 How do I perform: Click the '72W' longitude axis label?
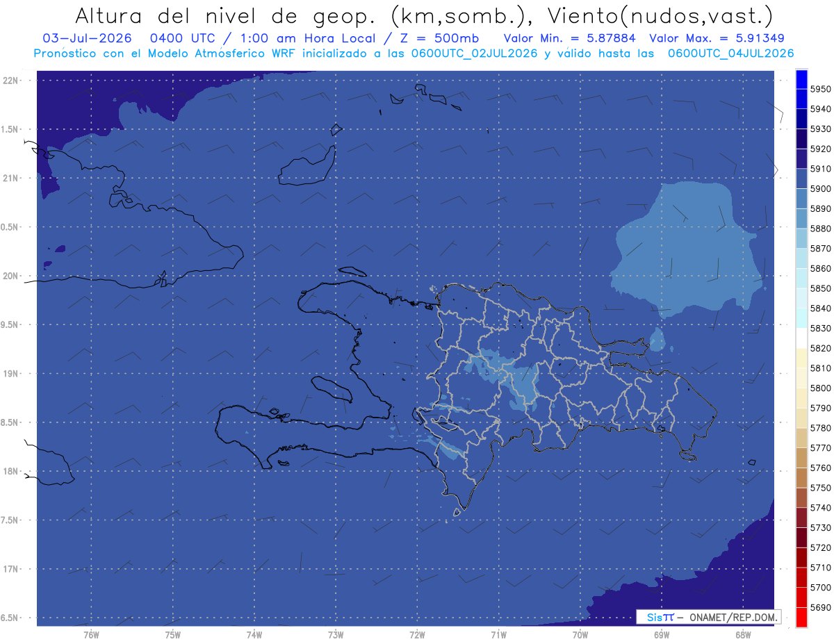(x=417, y=634)
